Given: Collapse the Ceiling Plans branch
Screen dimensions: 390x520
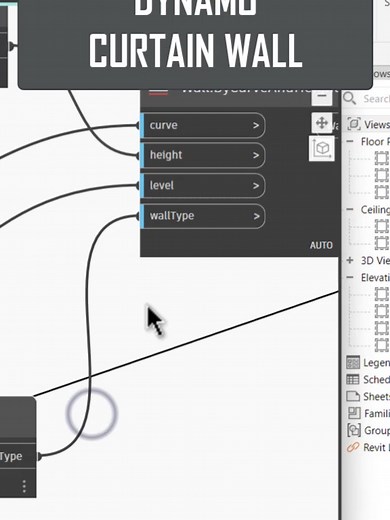Looking at the screenshot, I should click(x=350, y=209).
